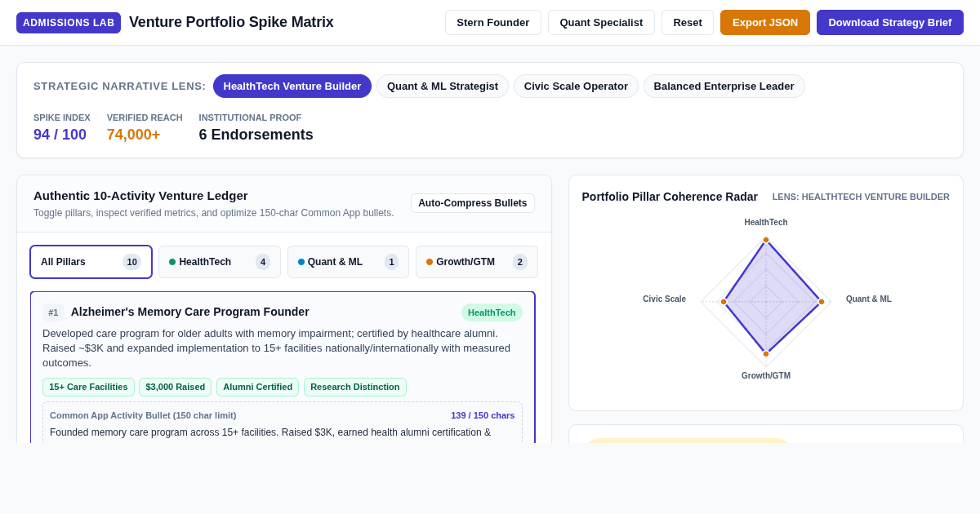
Task: Click the HealthTech tag on activity #1
Action: pyautogui.click(x=492, y=312)
